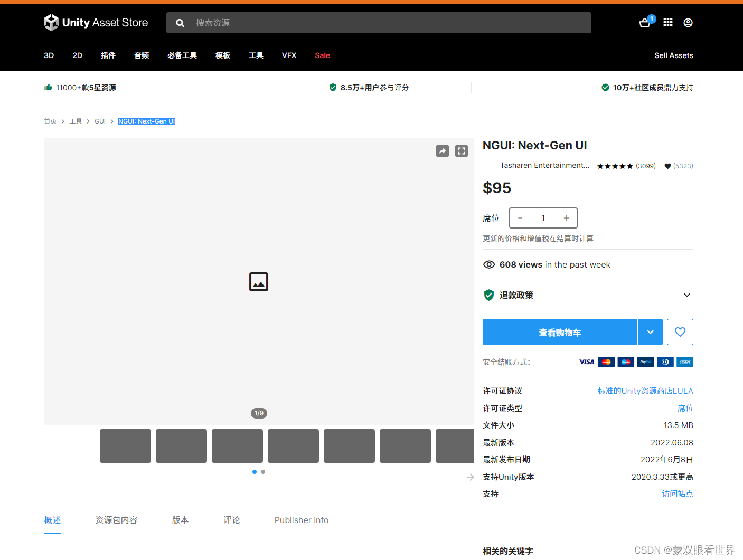743x560 pixels.
Task: Open the 音频 category menu
Action: 142,55
